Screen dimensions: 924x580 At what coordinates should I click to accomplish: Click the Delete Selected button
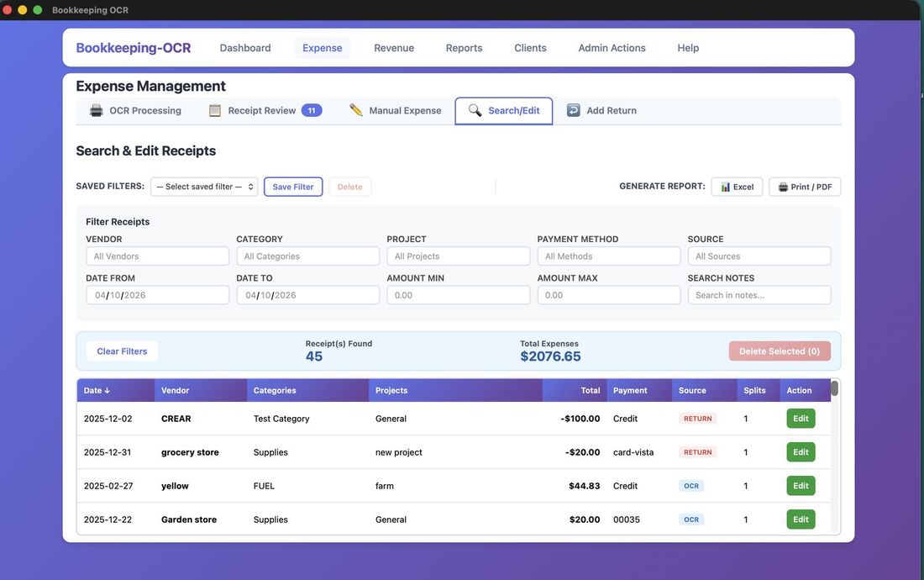click(779, 351)
